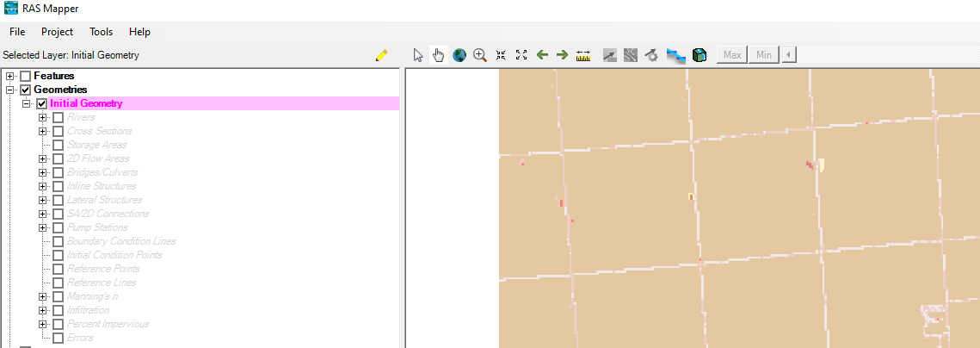Activate the hand Pan tool
The width and height of the screenshot is (980, 348).
pos(439,55)
